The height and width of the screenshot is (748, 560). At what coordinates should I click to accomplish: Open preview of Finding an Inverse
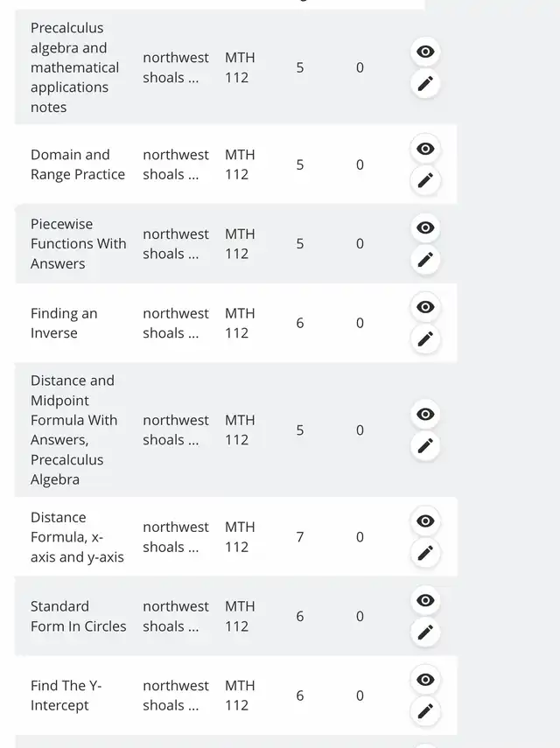click(x=425, y=307)
